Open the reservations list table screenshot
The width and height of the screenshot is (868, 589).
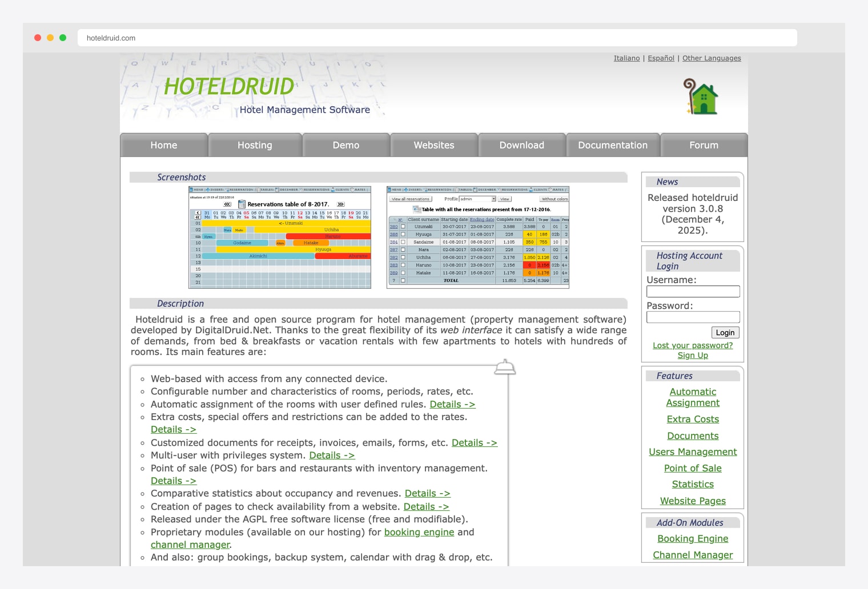478,237
